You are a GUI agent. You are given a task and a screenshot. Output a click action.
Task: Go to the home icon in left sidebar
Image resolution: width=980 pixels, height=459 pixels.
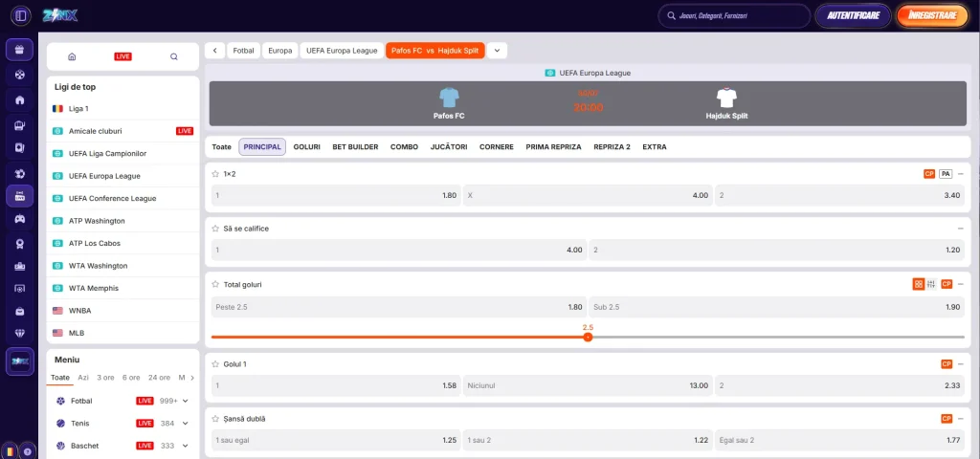(x=19, y=99)
